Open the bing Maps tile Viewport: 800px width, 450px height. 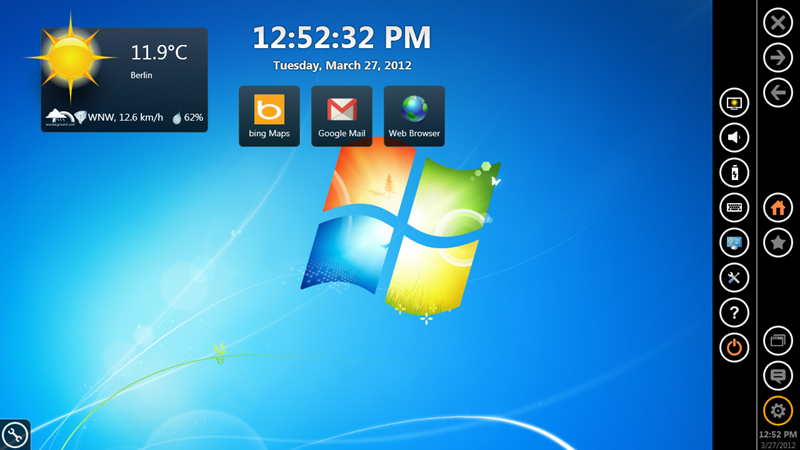[269, 116]
